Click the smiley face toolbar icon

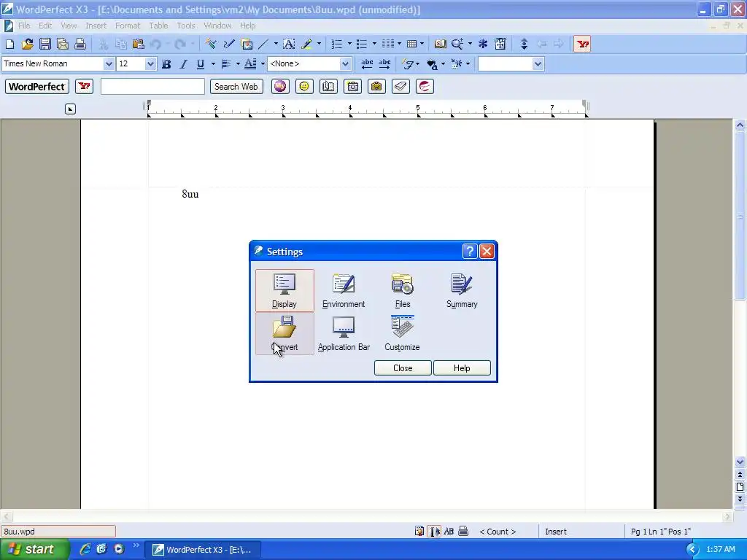[x=304, y=86]
